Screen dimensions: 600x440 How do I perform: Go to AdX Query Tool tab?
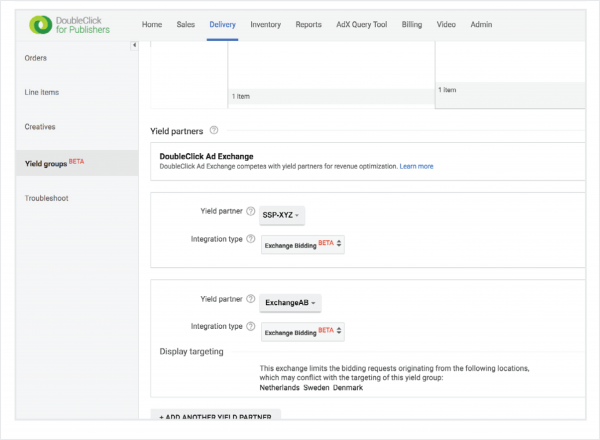[x=362, y=24]
